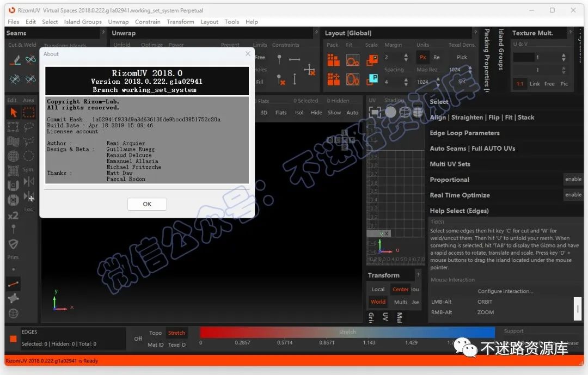The width and height of the screenshot is (588, 375).
Task: Enable Stretch display map mode
Action: (x=176, y=333)
